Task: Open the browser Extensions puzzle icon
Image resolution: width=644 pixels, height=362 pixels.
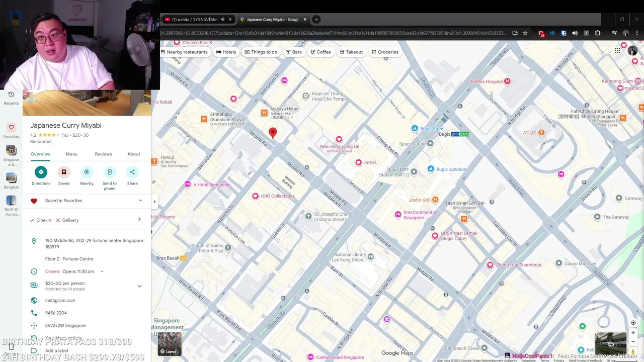Action: click(x=598, y=33)
